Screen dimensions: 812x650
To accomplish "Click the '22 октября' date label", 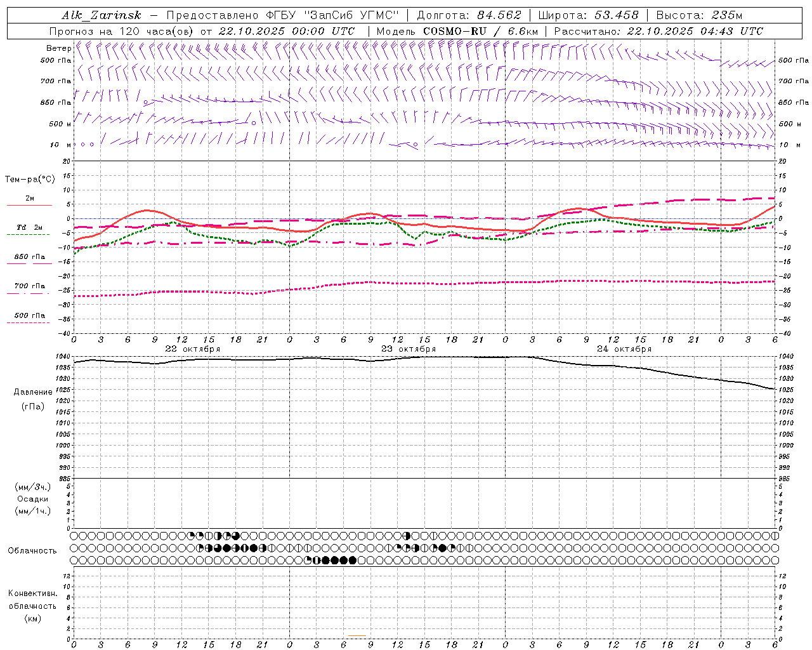I will pyautogui.click(x=193, y=349).
